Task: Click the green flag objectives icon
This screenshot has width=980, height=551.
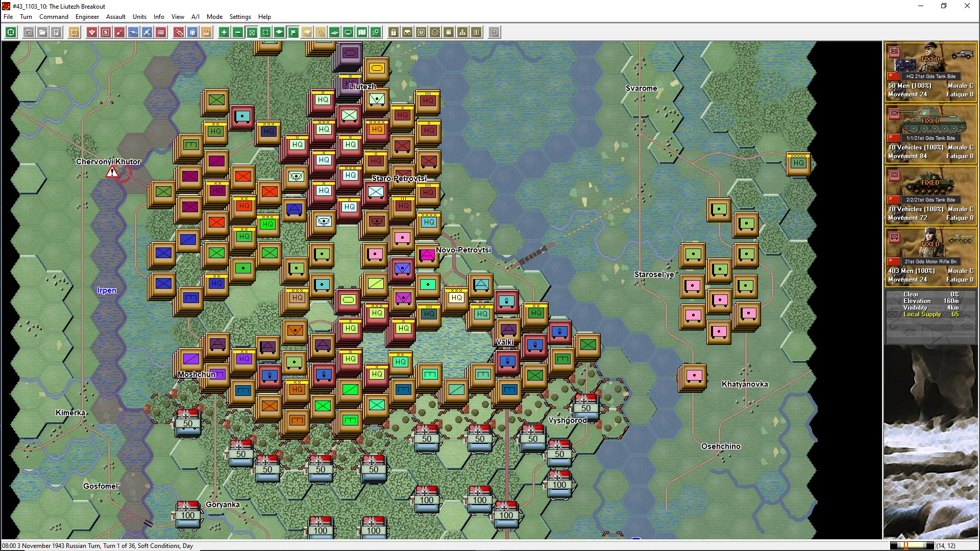Action: [293, 33]
